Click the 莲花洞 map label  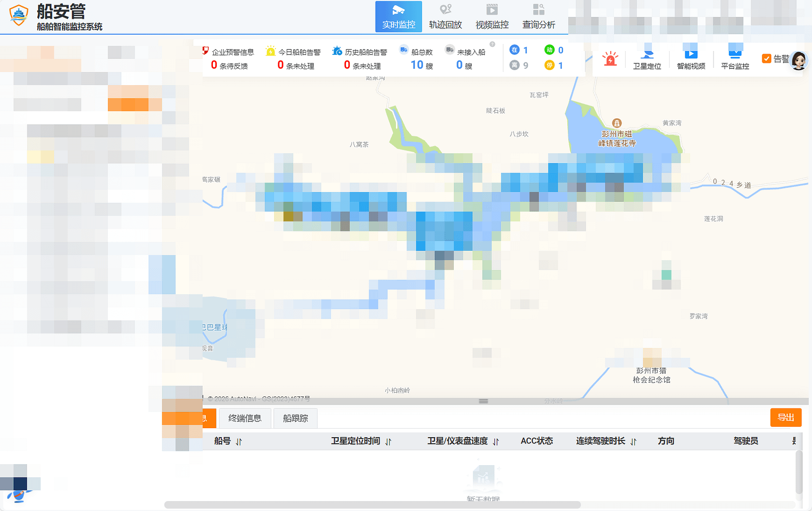(714, 219)
